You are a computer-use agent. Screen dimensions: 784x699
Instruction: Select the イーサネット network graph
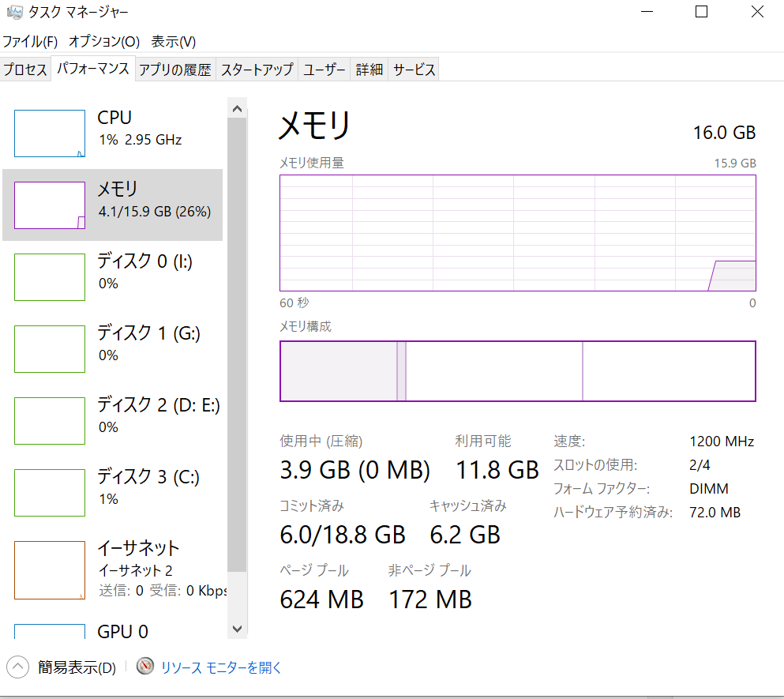[50, 570]
